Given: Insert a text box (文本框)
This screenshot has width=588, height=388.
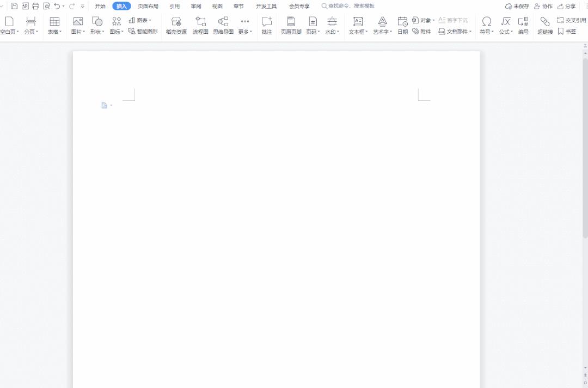Looking at the screenshot, I should (x=358, y=26).
